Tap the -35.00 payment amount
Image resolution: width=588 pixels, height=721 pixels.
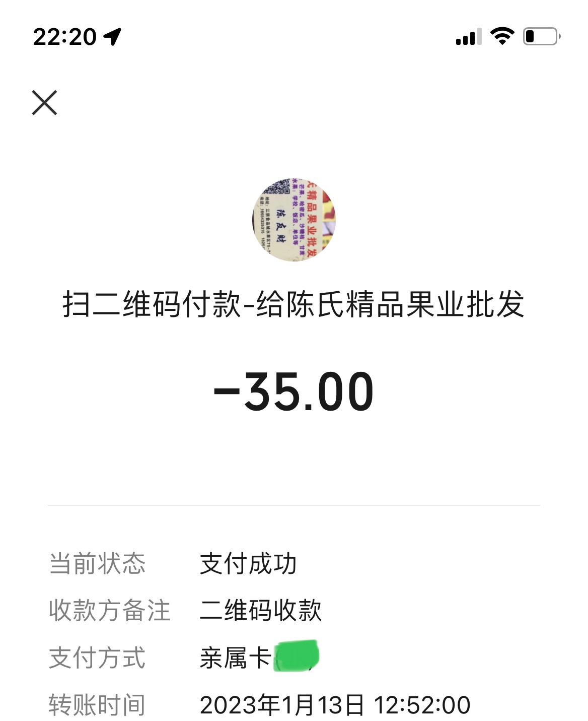coord(293,391)
